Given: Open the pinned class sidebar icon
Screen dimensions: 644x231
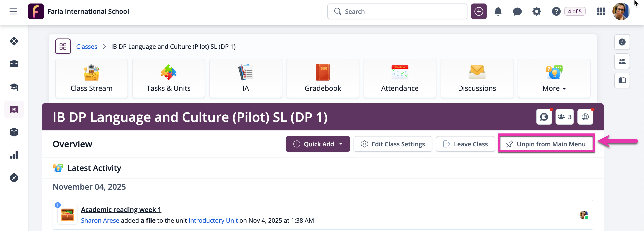Looking at the screenshot, I should [14, 109].
